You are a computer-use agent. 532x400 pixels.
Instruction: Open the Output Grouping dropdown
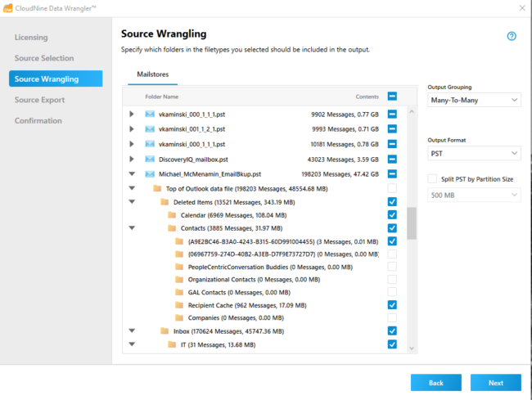pyautogui.click(x=474, y=100)
